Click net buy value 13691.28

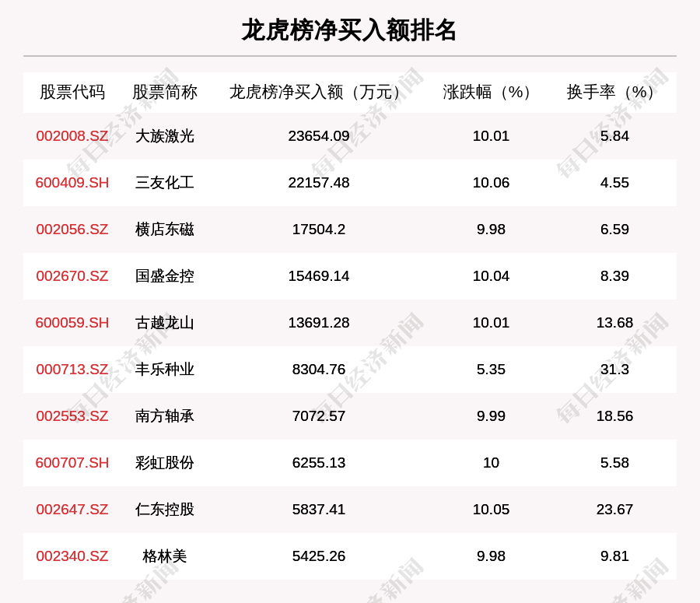(319, 322)
